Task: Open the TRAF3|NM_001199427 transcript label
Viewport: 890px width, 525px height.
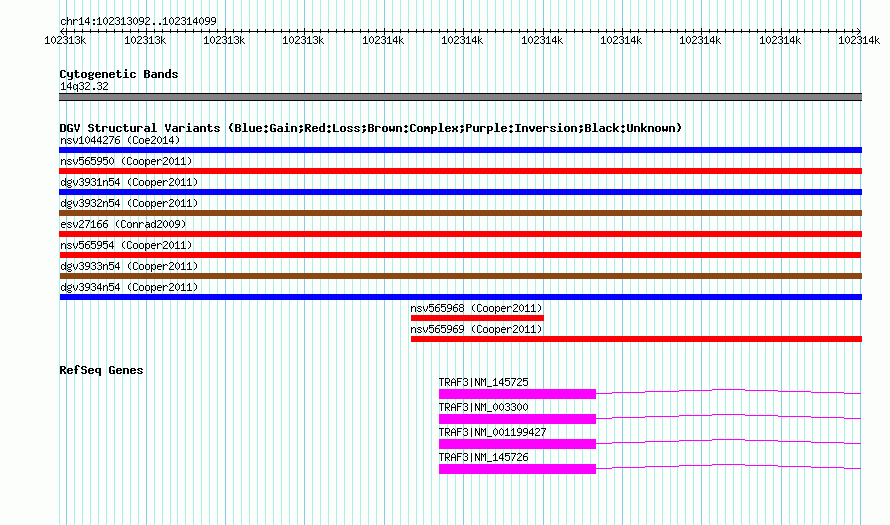Action: point(493,432)
